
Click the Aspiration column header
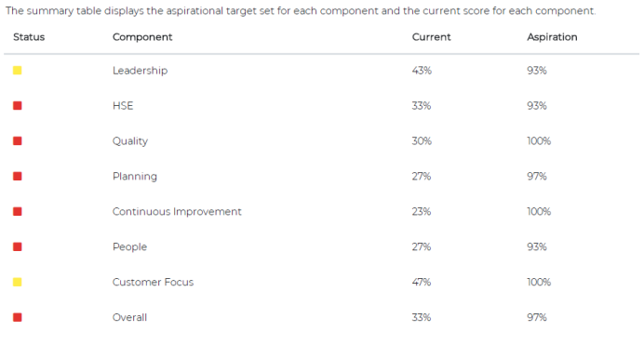click(x=552, y=37)
